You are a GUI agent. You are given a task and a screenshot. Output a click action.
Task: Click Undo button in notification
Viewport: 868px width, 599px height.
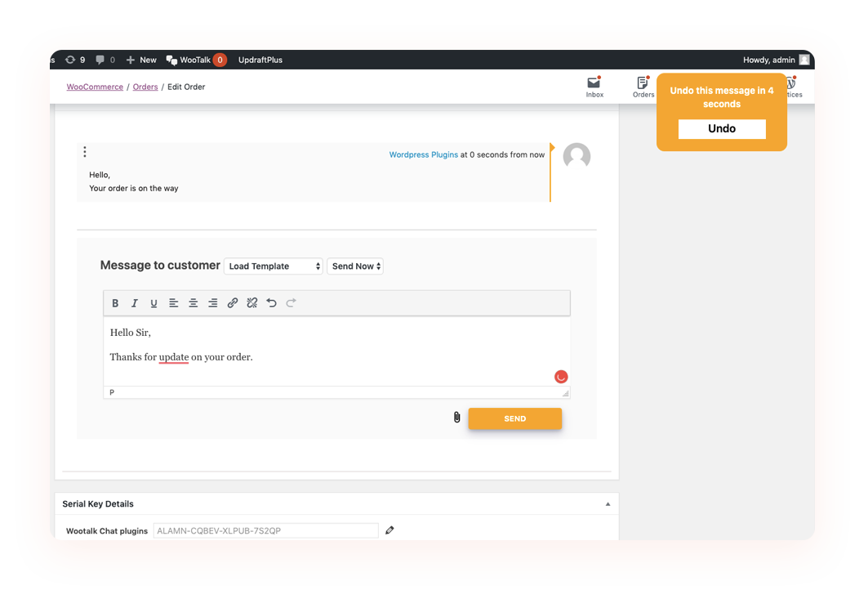click(722, 128)
